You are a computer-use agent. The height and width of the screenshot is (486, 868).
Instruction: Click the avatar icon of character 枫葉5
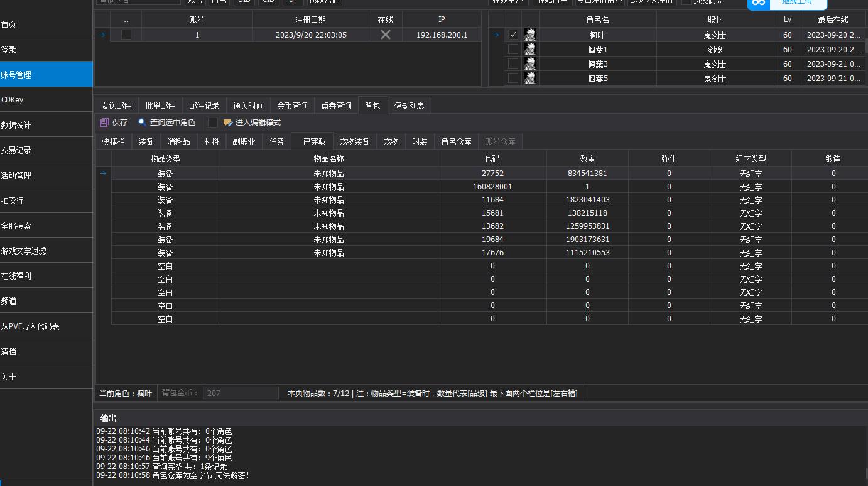(x=530, y=78)
